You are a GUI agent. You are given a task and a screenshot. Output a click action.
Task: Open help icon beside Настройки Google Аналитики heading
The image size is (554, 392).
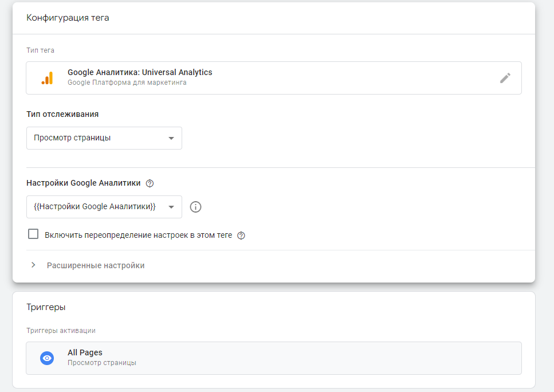click(x=150, y=183)
